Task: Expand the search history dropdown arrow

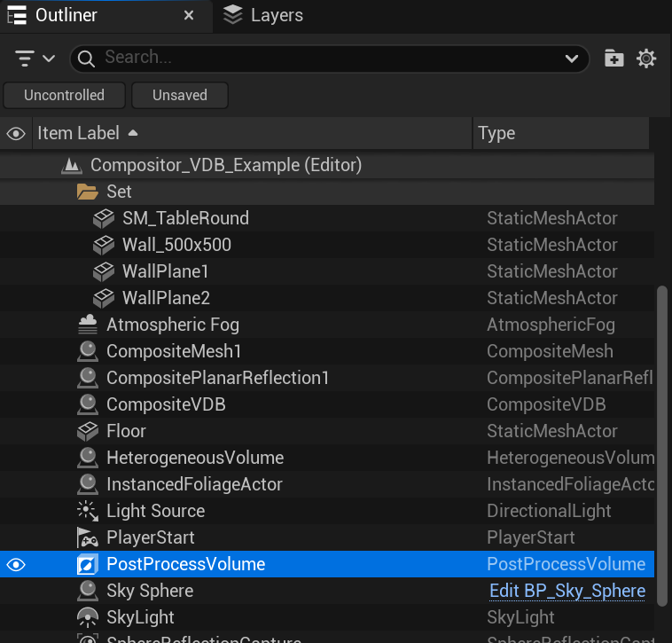Action: coord(572,59)
